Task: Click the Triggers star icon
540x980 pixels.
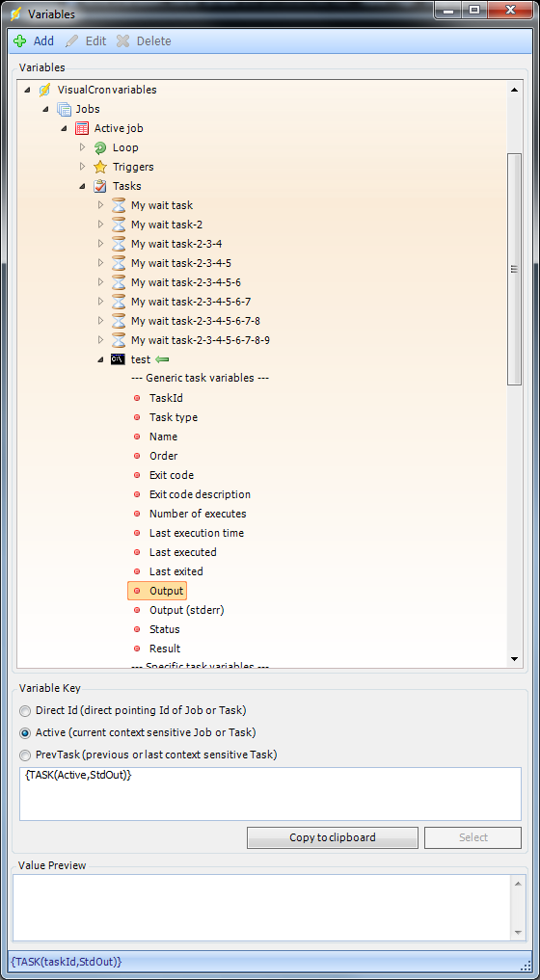Action: pyautogui.click(x=100, y=167)
